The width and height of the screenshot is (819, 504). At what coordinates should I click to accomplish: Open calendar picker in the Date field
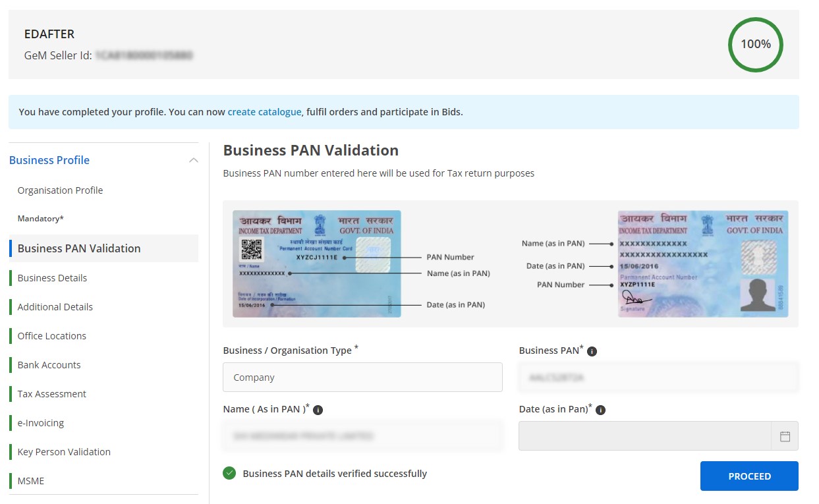pos(785,435)
